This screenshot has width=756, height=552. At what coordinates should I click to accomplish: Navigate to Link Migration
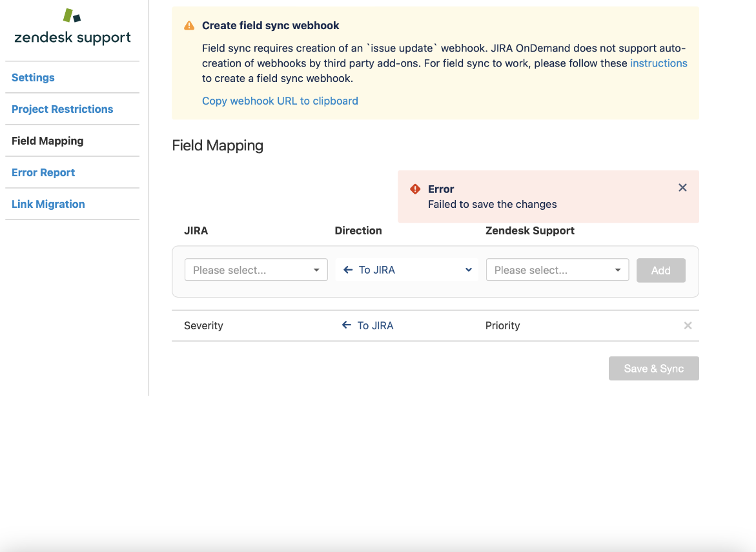[x=48, y=204]
